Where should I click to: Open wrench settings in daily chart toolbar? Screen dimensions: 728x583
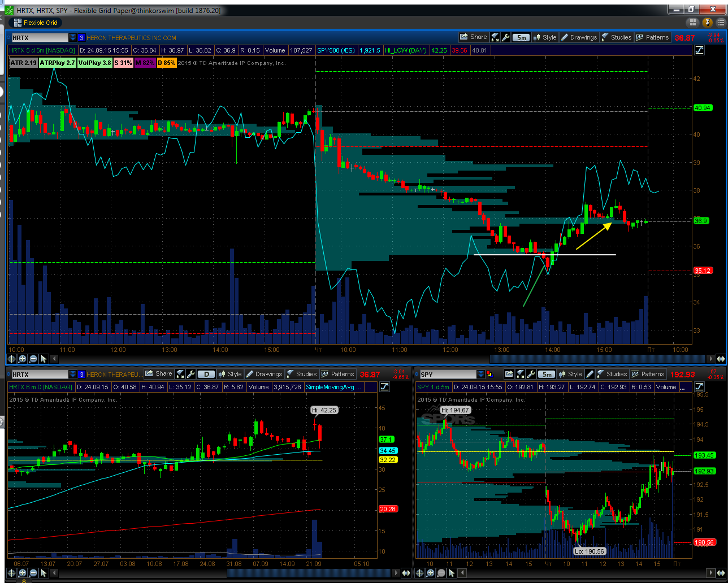[x=191, y=374]
